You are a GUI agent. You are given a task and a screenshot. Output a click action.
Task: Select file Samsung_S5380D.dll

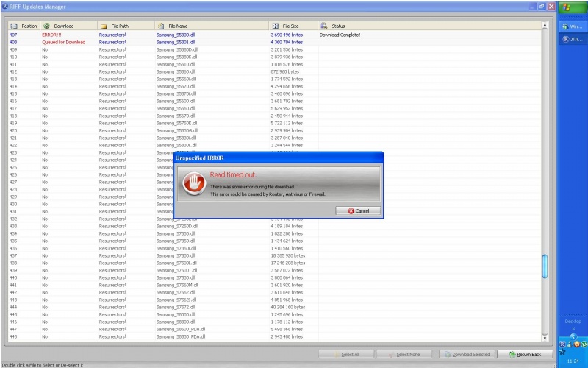tap(177, 49)
